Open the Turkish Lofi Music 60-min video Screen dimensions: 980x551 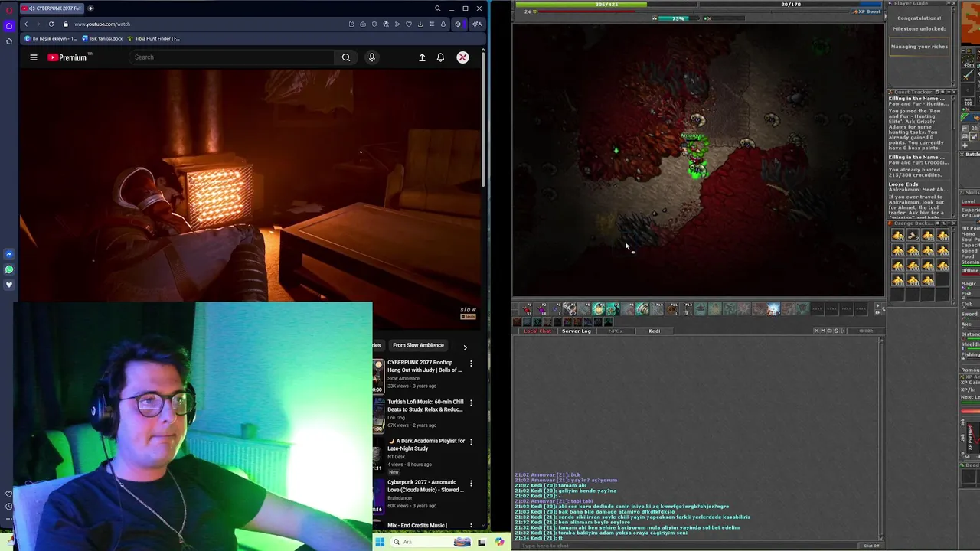click(x=425, y=406)
